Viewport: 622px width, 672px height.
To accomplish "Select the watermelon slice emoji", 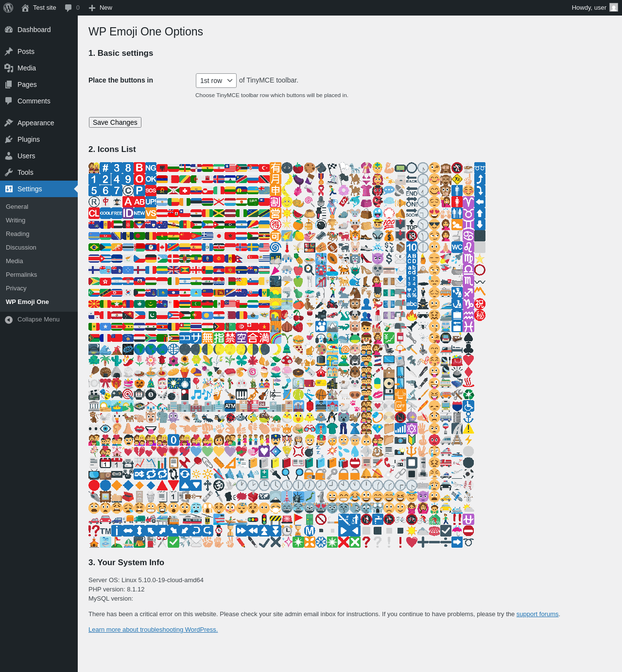I will point(298,214).
